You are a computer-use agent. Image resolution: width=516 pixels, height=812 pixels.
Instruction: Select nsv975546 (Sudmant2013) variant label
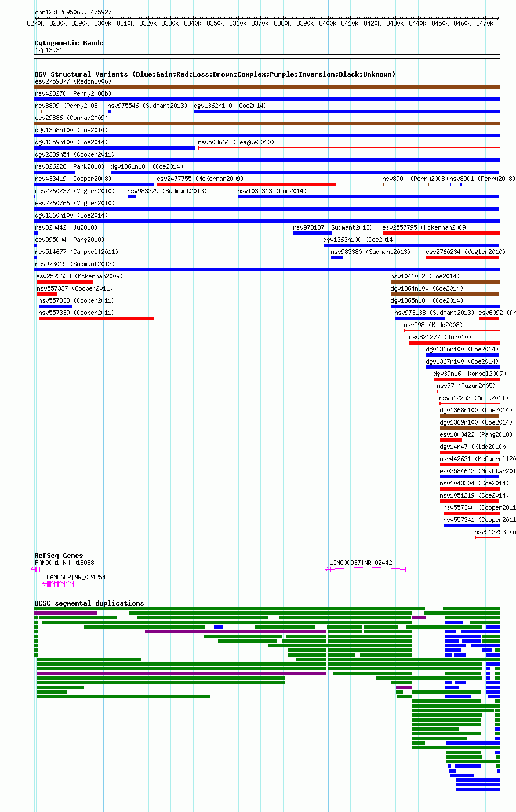pyautogui.click(x=148, y=106)
